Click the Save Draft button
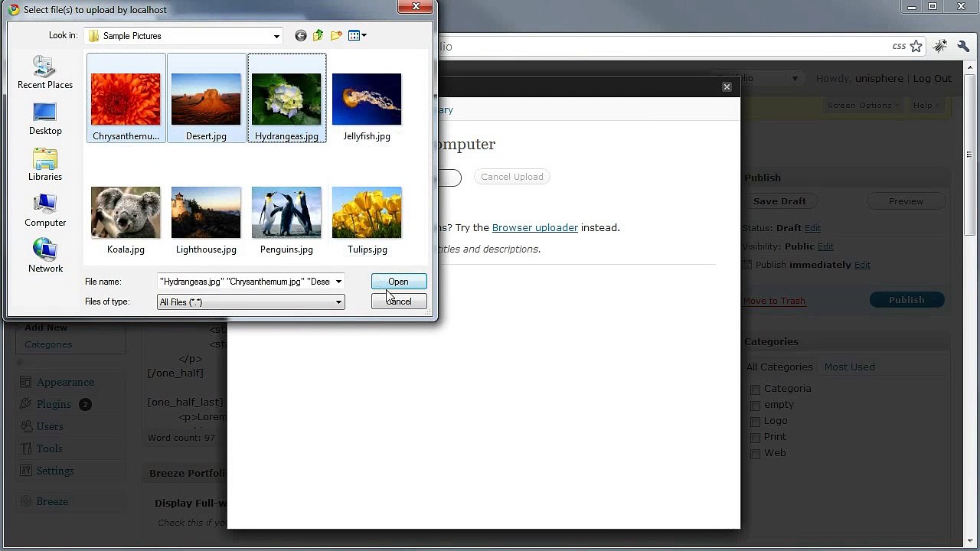Viewport: 980px width, 551px height. (x=779, y=201)
